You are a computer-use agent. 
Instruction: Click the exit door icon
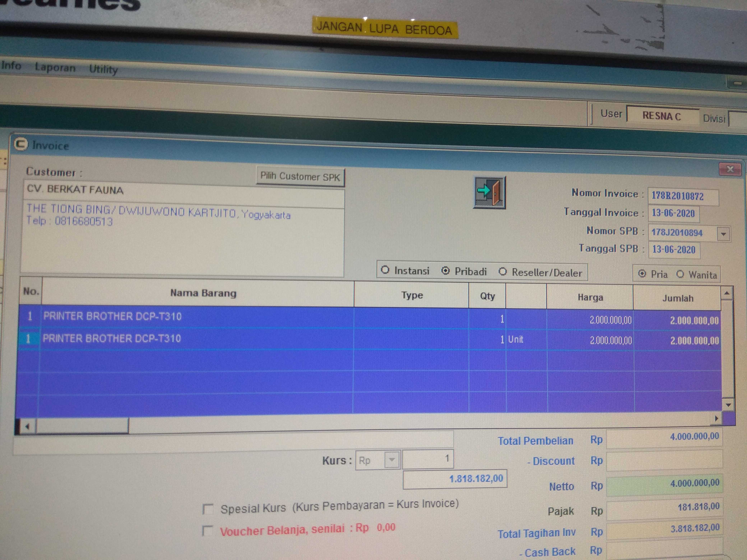[x=489, y=192]
